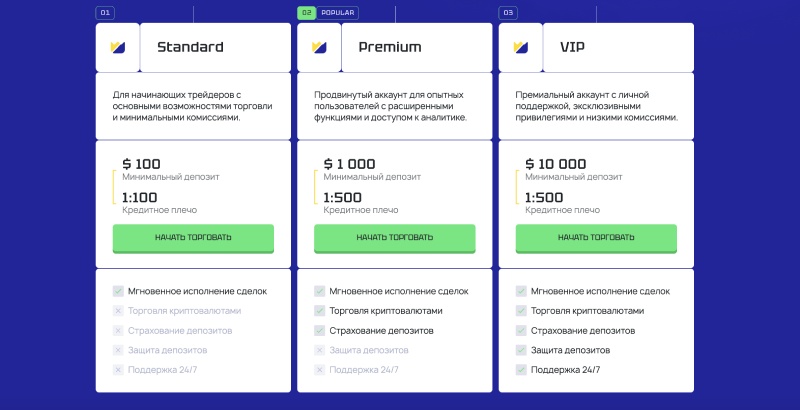Select the Premium plan title
This screenshot has height=410, width=800.
390,47
